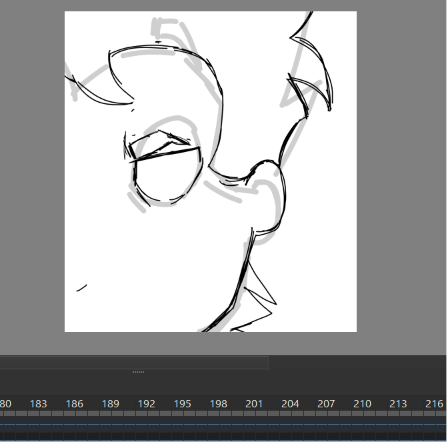Click frame 195 in the timeline header

182,404
